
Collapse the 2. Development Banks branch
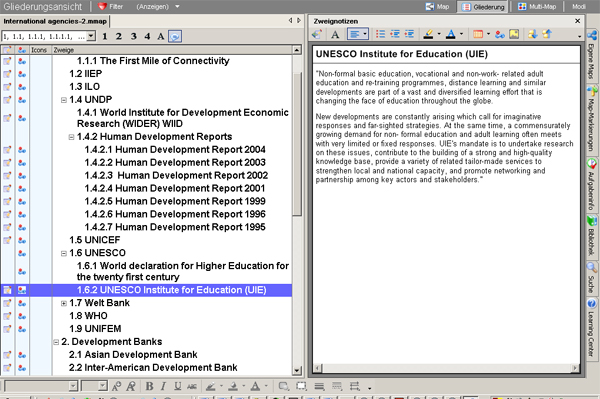point(56,342)
